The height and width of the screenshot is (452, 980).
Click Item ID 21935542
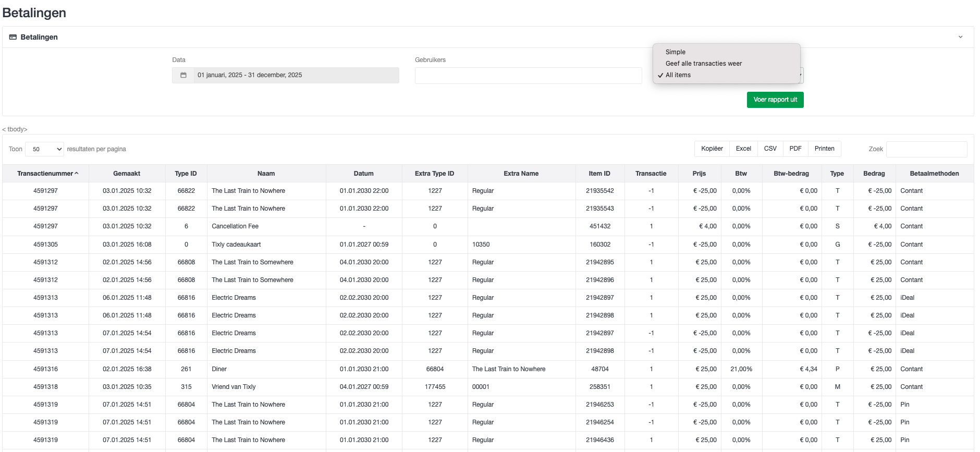click(x=600, y=191)
